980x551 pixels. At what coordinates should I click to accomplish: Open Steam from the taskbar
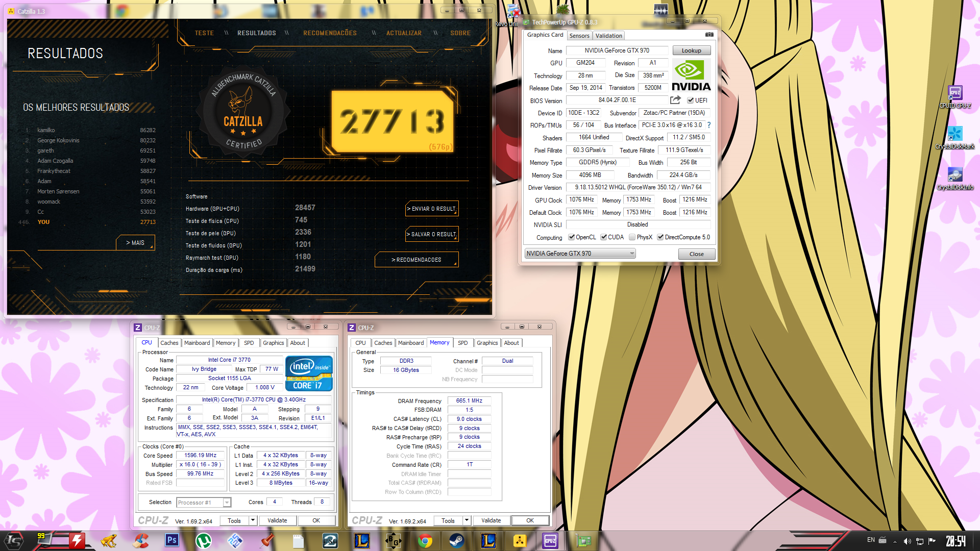click(456, 540)
